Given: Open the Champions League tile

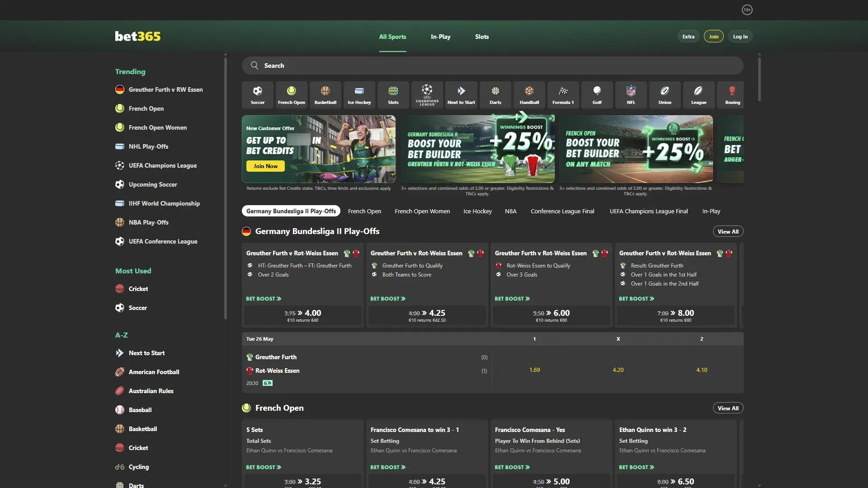Looking at the screenshot, I should coord(427,95).
